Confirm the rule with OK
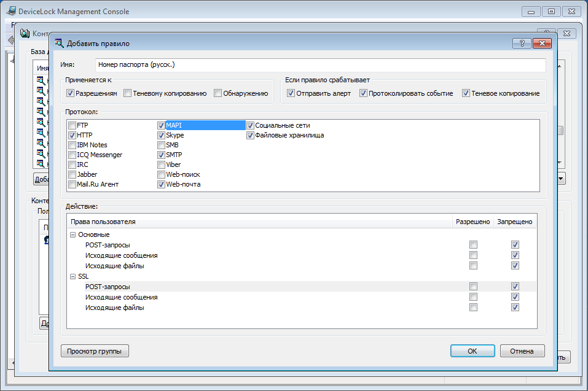This screenshot has height=391, width=588. tap(472, 351)
